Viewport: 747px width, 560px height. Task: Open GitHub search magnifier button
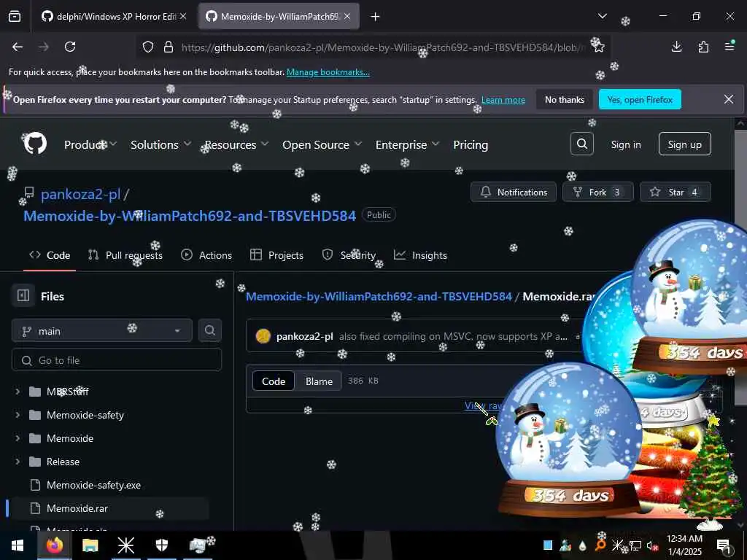581,144
